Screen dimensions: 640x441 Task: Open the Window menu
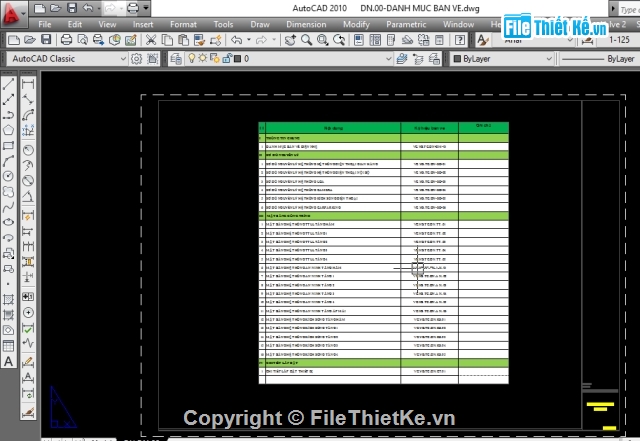pyautogui.click(x=458, y=24)
